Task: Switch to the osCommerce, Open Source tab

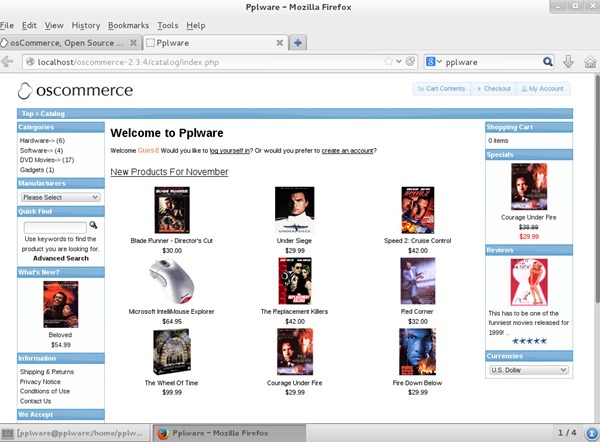Action: pos(67,43)
